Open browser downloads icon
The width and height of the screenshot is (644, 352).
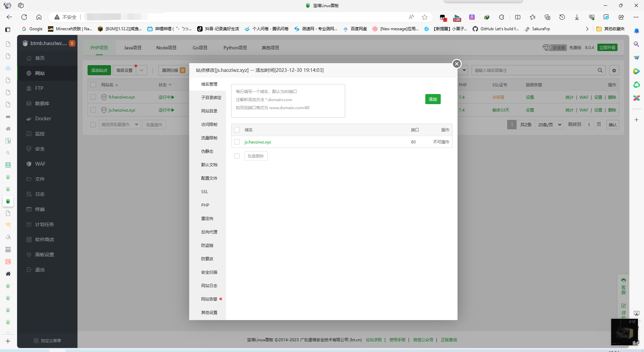coord(577,17)
